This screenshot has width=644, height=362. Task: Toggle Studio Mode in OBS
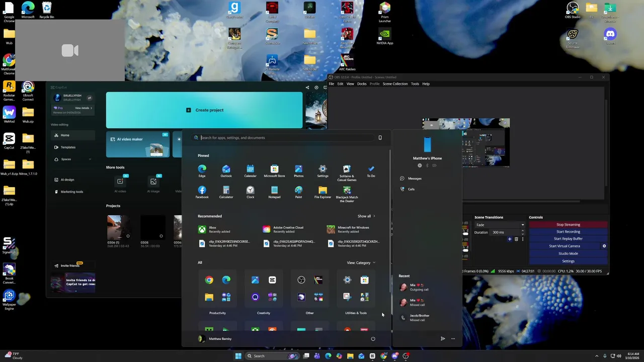tap(568, 253)
